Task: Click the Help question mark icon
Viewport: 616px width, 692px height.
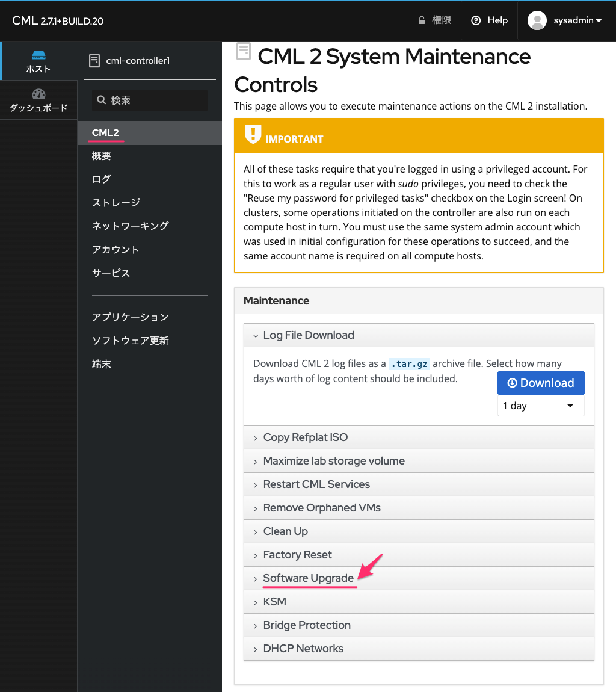Action: 476,20
